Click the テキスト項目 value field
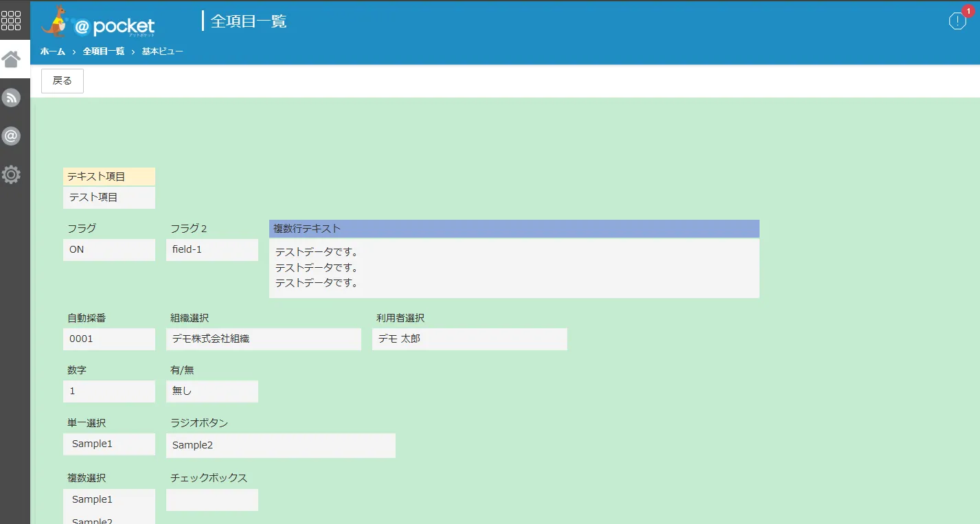The image size is (980, 524). (109, 197)
